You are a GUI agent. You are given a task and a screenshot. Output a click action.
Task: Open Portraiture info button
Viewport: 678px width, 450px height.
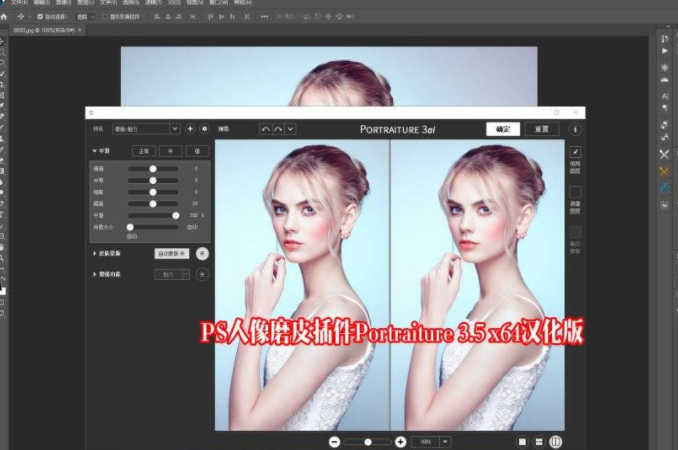[x=575, y=129]
